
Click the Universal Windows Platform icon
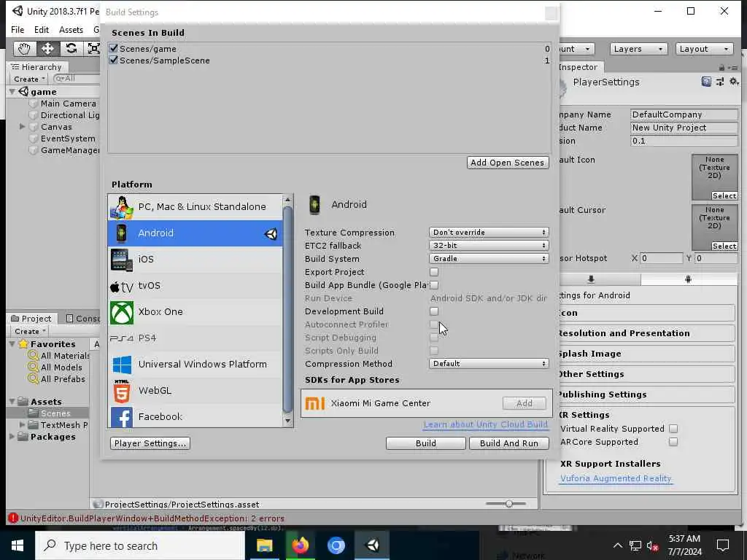[122, 365]
